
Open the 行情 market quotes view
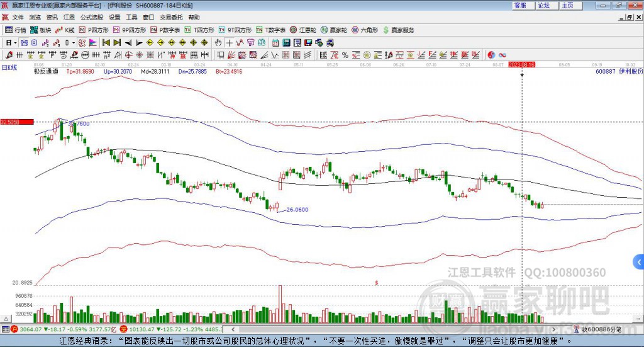point(16,30)
